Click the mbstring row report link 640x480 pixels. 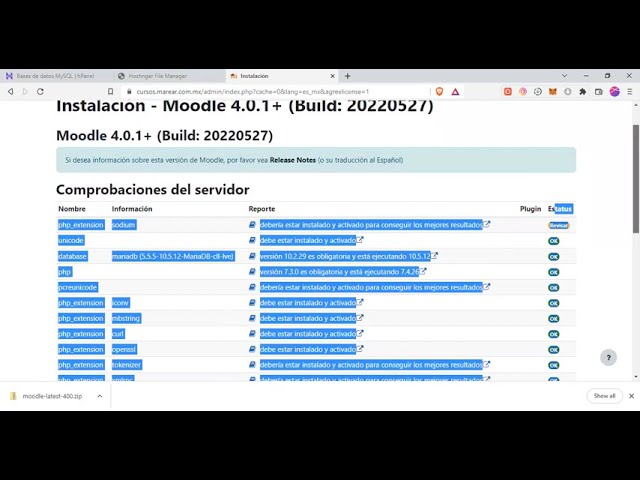pyautogui.click(x=308, y=318)
